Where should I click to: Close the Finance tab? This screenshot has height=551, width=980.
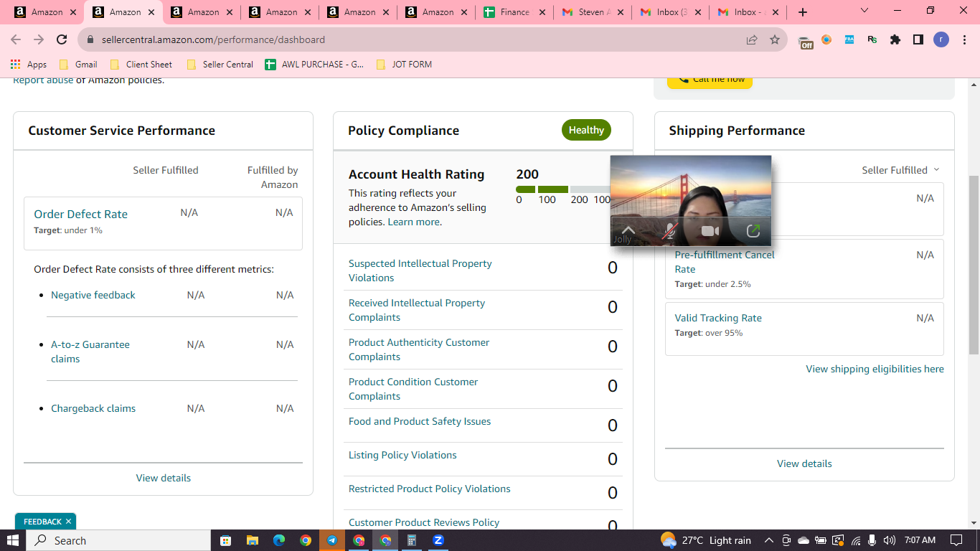click(541, 12)
